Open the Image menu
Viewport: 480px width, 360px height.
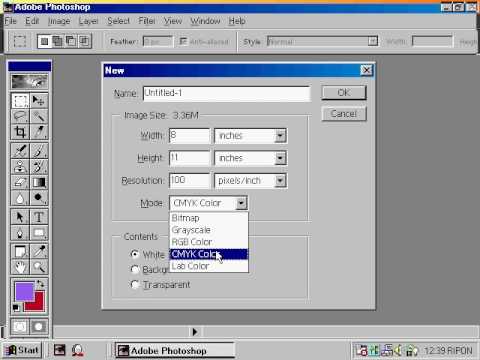pyautogui.click(x=59, y=21)
